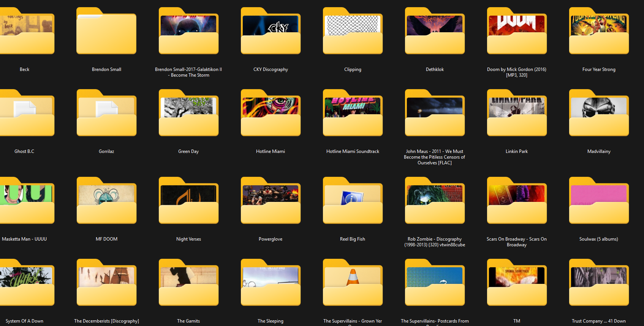This screenshot has width=644, height=326.
Task: Select the Reel Big Fish folder icon
Action: click(353, 200)
